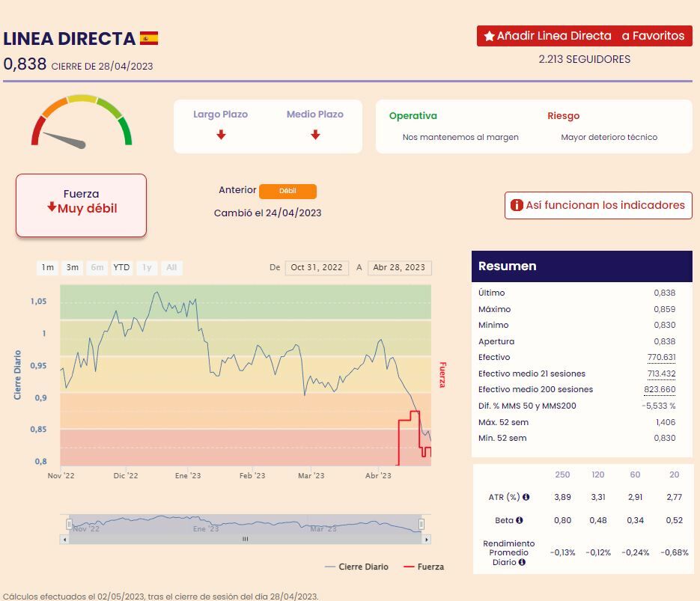
Task: Click the info icon next to Beta
Action: click(519, 520)
